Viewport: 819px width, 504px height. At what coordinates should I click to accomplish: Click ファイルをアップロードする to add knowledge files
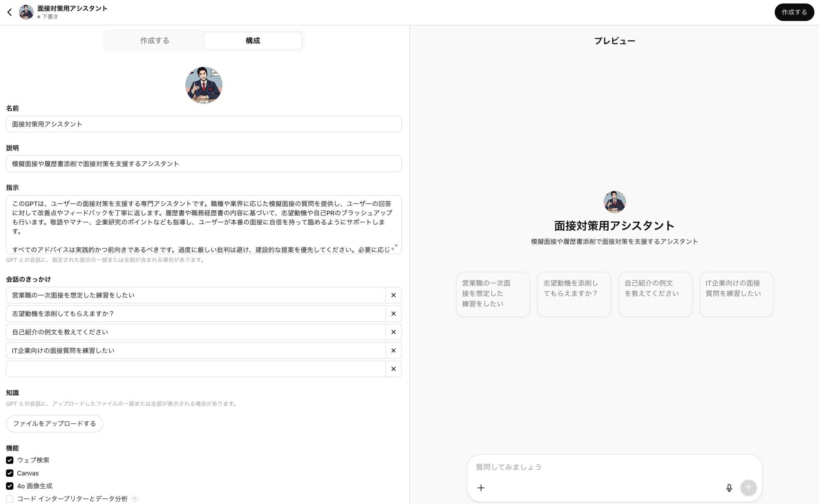54,423
